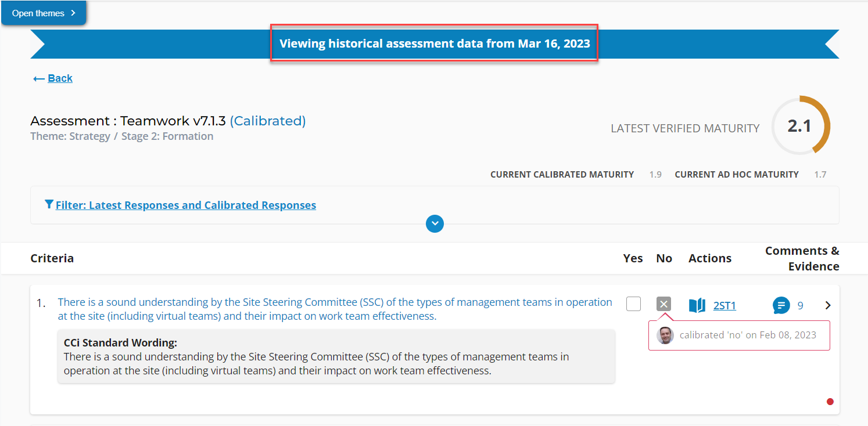Open the Latest Responses and Calibrated Responses filter

click(185, 205)
